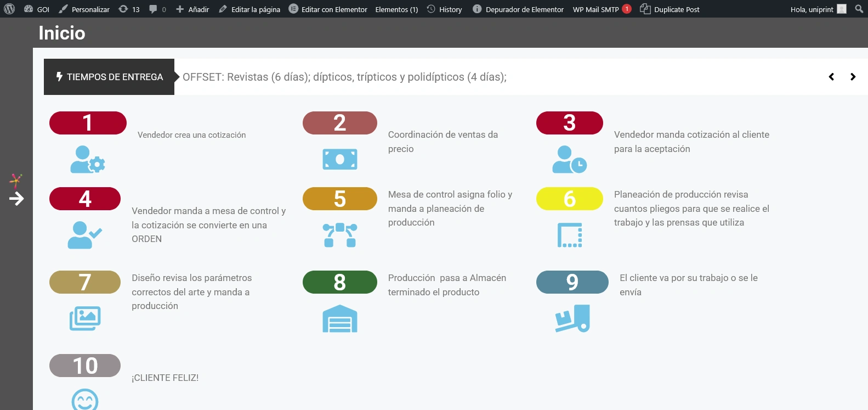Image resolution: width=868 pixels, height=410 pixels.
Task: Click the bezier curve icon under step 5
Action: (x=339, y=235)
